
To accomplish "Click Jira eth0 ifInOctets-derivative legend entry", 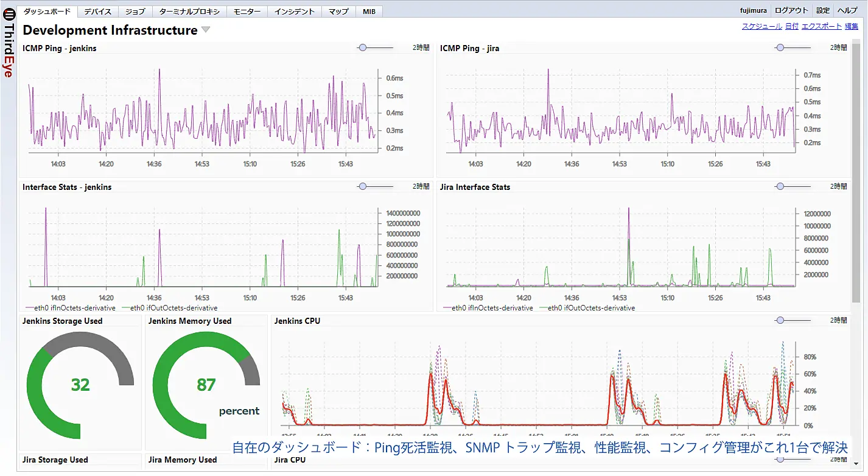I will [488, 308].
